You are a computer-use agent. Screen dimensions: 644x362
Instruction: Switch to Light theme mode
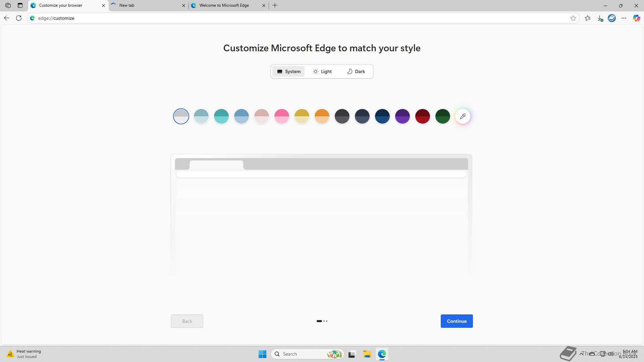322,71
